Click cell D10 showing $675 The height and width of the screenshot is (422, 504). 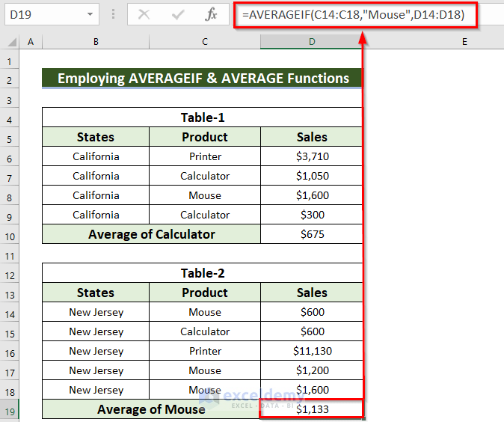311,234
